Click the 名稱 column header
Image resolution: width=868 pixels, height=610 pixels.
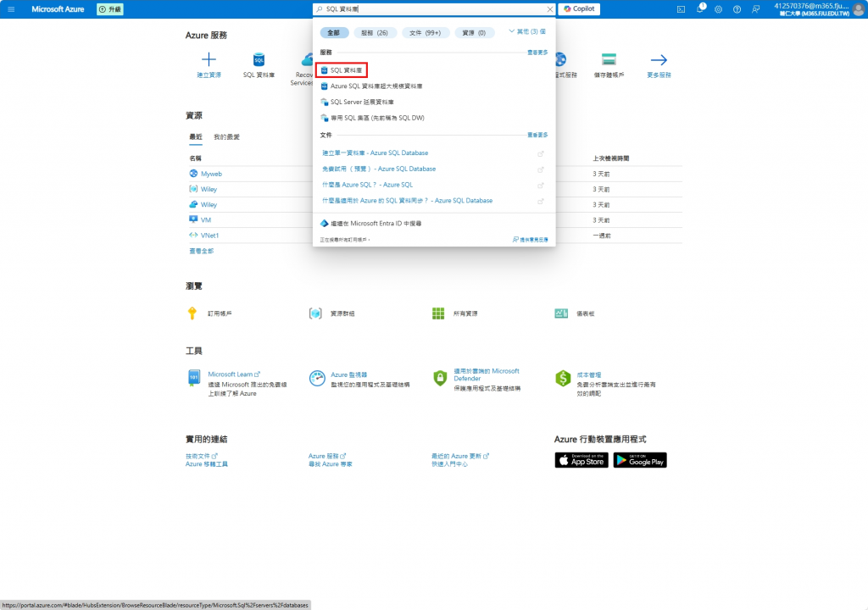pyautogui.click(x=196, y=158)
